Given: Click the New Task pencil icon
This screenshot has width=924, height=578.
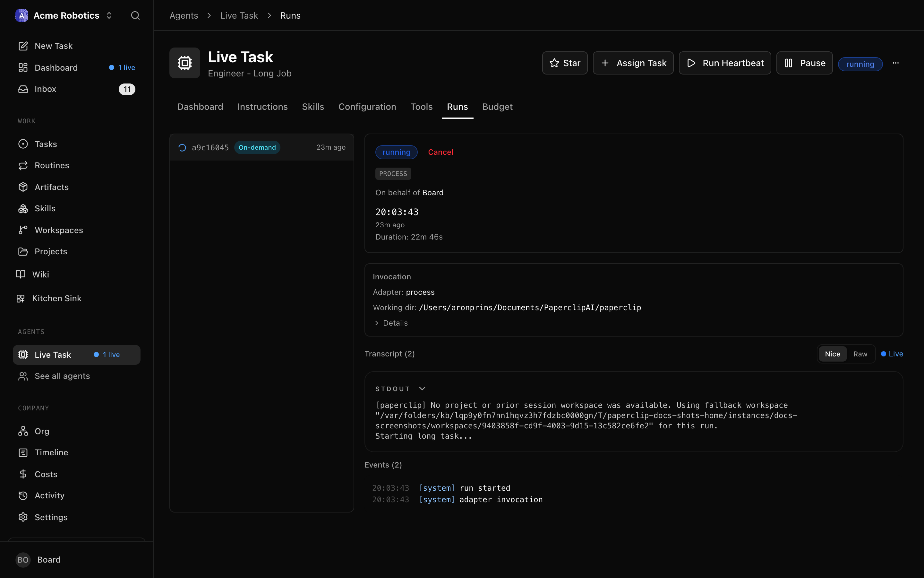Looking at the screenshot, I should click(23, 46).
